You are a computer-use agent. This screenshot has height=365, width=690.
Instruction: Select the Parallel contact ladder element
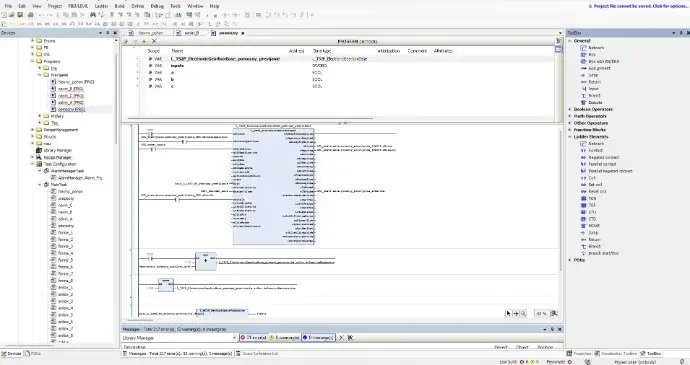tap(598, 164)
